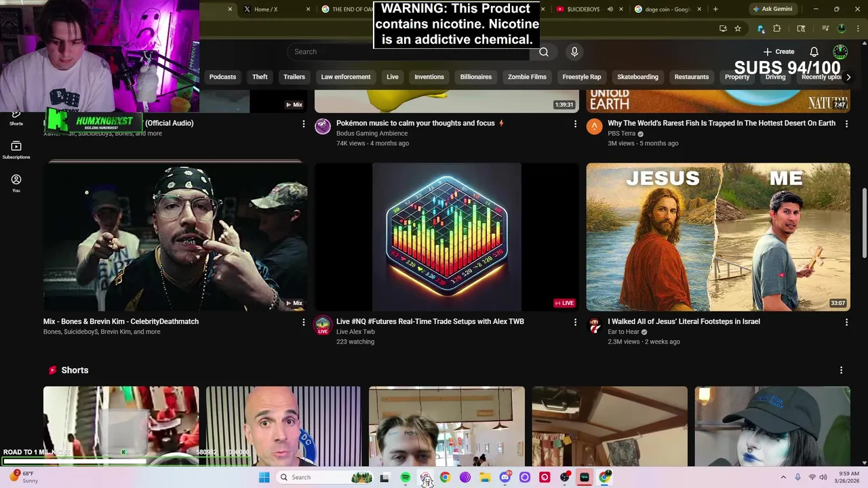The width and height of the screenshot is (868, 488).
Task: Select the Podcasts category chip
Action: (222, 77)
